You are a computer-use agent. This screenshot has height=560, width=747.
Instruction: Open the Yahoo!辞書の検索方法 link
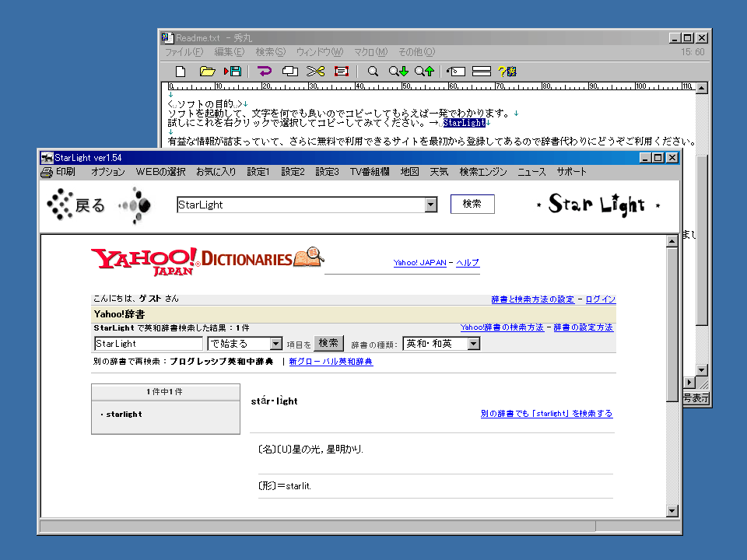pos(502,327)
